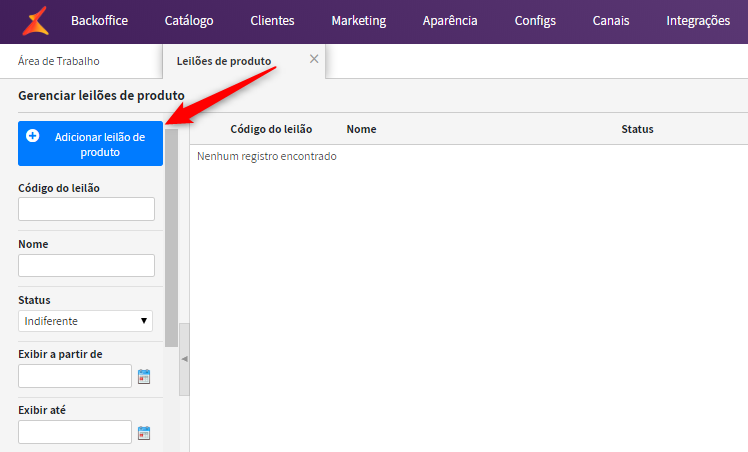
Task: Collapse the filter sidebar with arrow handle
Action: coord(184,359)
